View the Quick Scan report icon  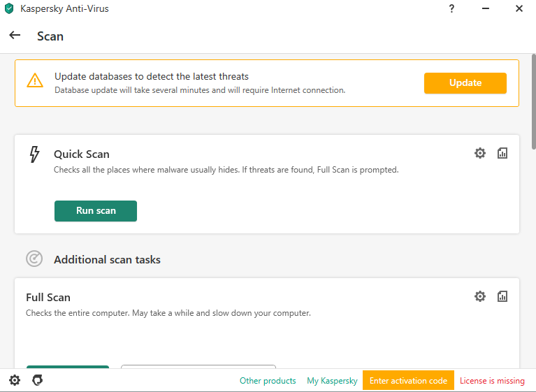click(x=502, y=153)
